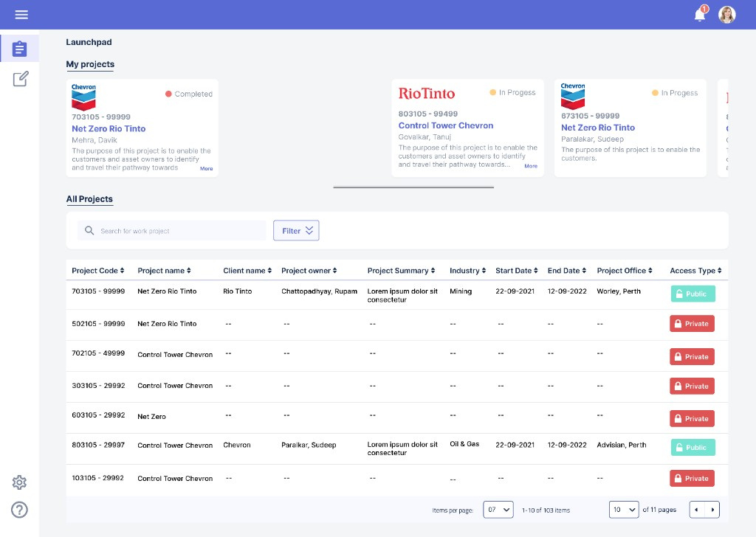Open the hamburger navigation menu
Viewport: 756px width, 537px height.
tap(21, 15)
